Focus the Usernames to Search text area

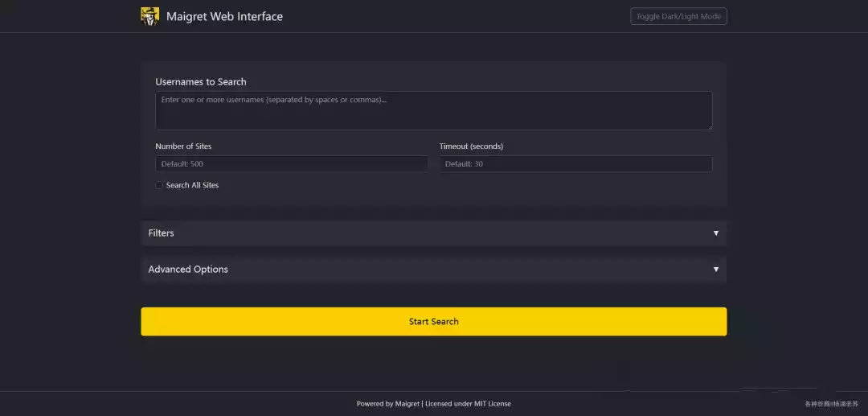[433, 111]
